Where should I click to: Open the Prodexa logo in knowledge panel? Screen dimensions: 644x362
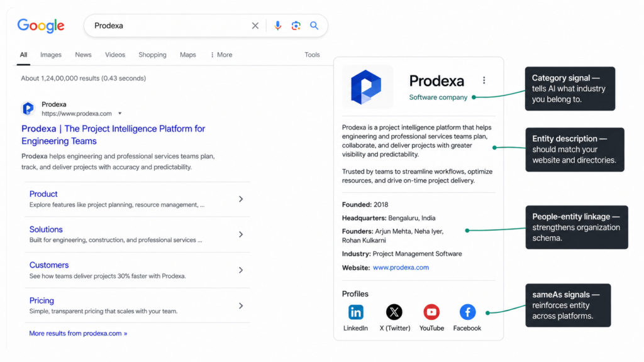[367, 87]
